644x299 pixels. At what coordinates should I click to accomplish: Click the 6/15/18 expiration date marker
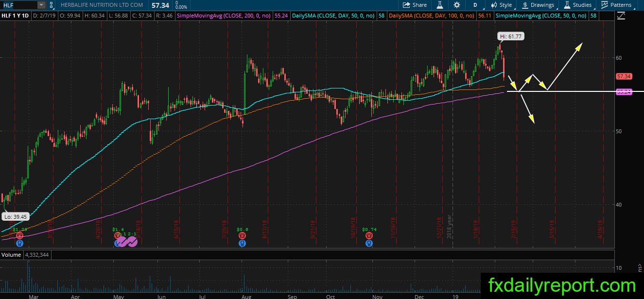176,229
